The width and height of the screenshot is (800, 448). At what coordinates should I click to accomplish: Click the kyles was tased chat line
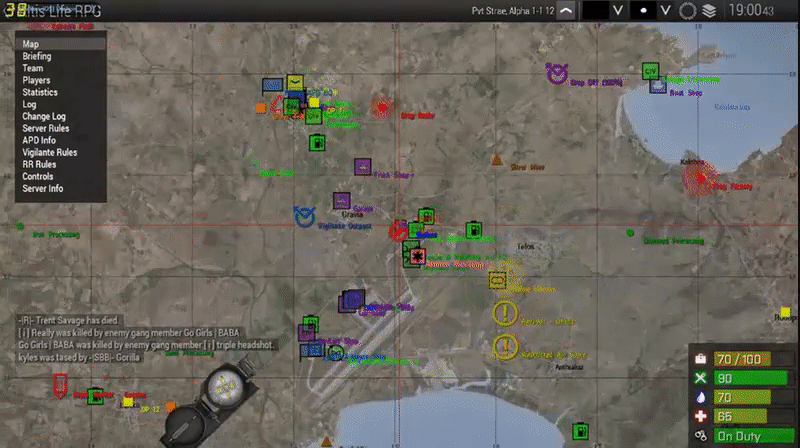coord(79,357)
